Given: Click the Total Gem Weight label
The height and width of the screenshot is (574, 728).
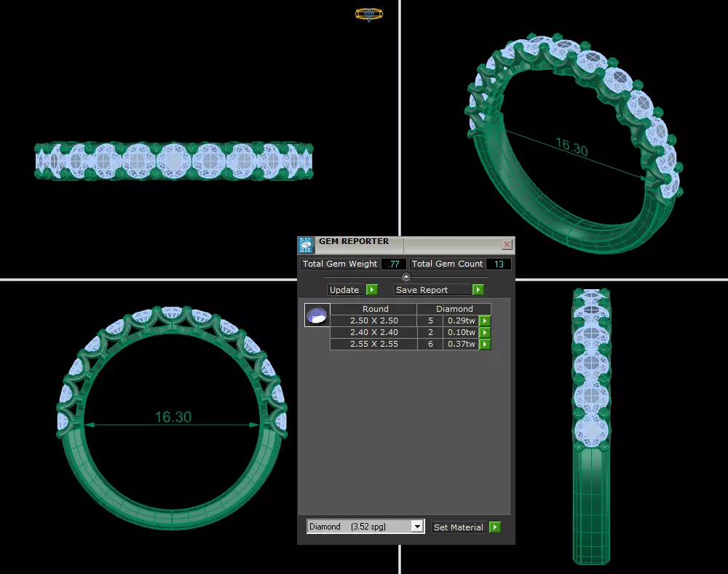Looking at the screenshot, I should pyautogui.click(x=340, y=264).
